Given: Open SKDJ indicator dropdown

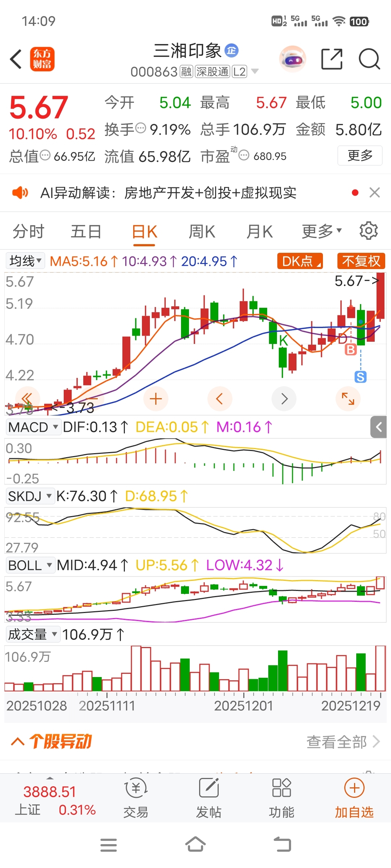Looking at the screenshot, I should 30,496.
